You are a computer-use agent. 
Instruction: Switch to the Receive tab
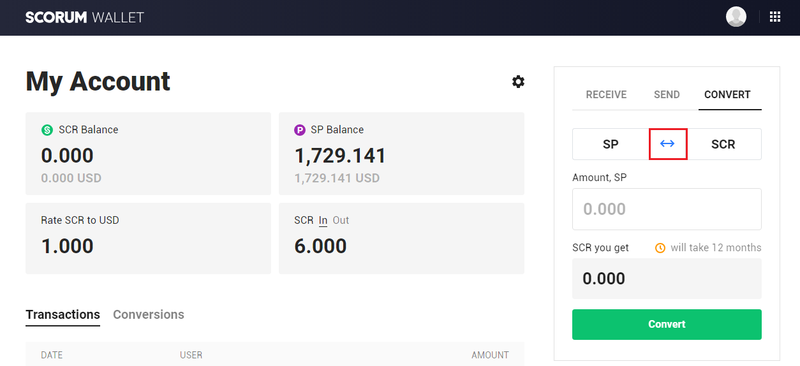(606, 95)
